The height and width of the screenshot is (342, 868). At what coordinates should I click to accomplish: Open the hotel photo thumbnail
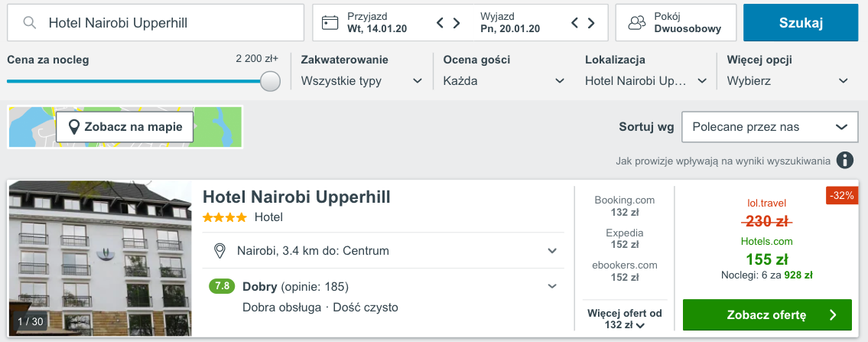(99, 259)
